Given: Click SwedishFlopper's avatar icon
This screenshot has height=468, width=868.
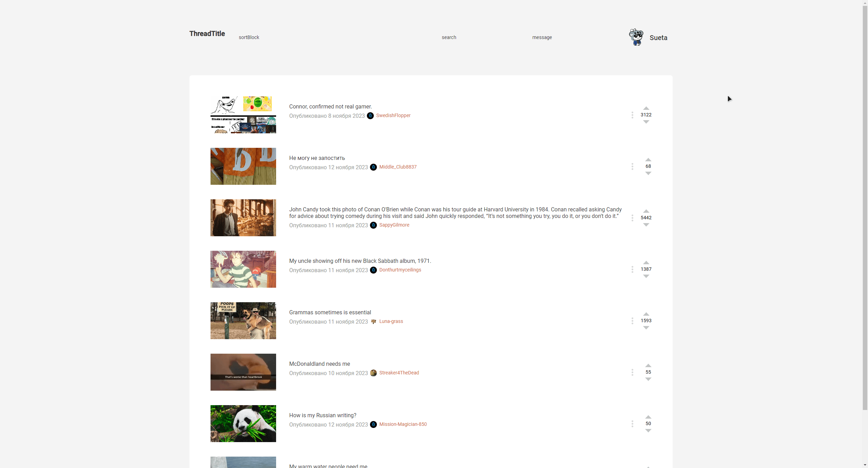Looking at the screenshot, I should 370,116.
